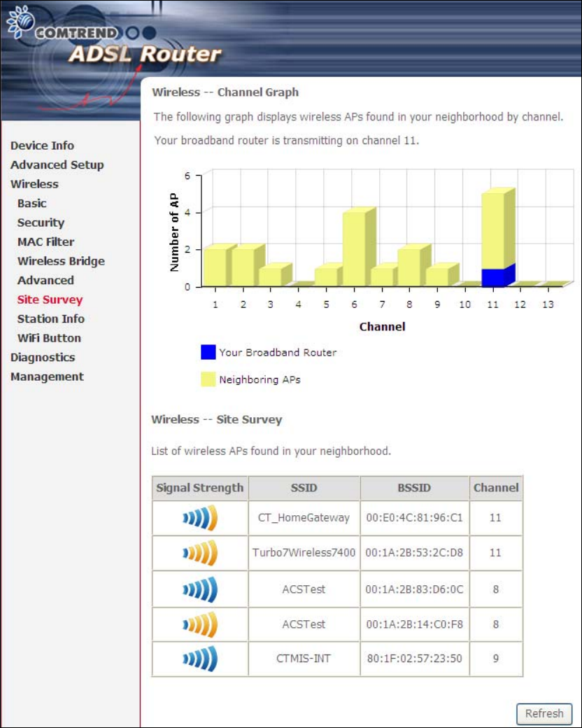Viewport: 582px width, 728px height.
Task: Select the Turbo7Wireless7400 SSID cell
Action: point(304,553)
